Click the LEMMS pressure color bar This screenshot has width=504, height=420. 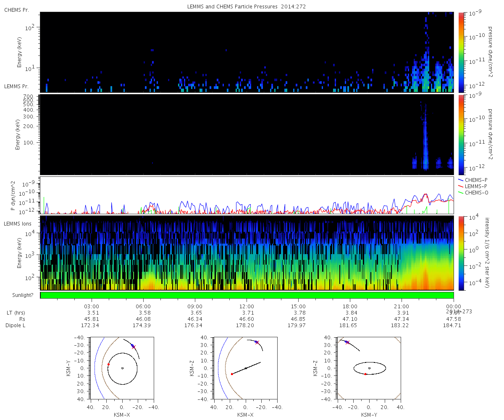tap(461, 135)
